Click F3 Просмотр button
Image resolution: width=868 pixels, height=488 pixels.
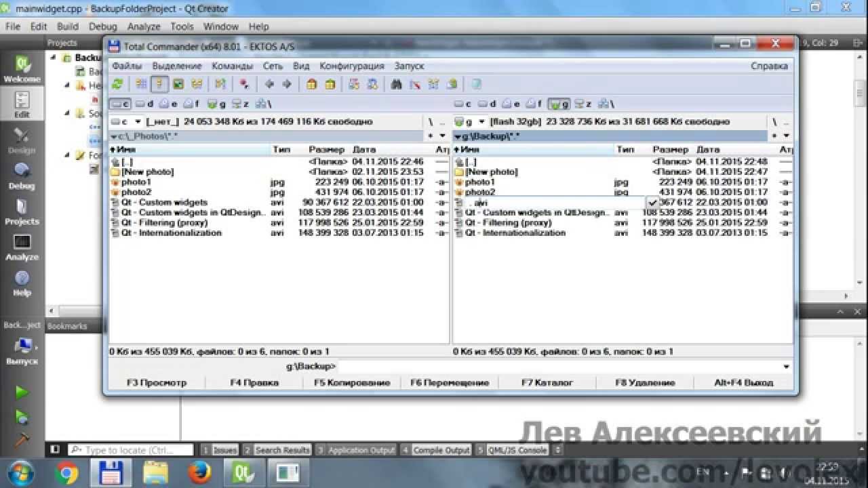(157, 382)
